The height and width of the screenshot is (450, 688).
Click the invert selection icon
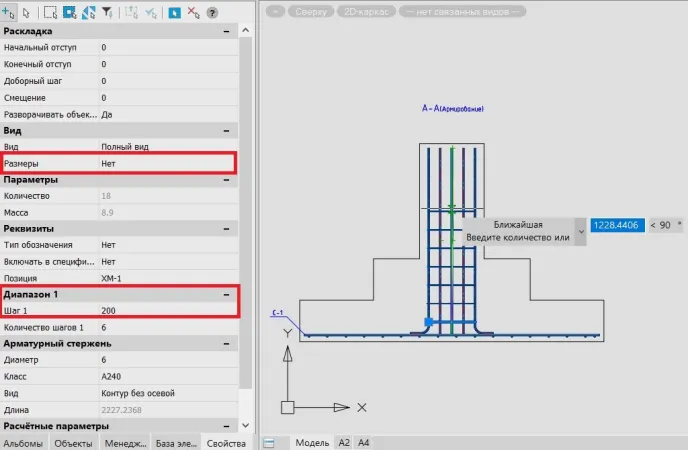click(x=88, y=13)
